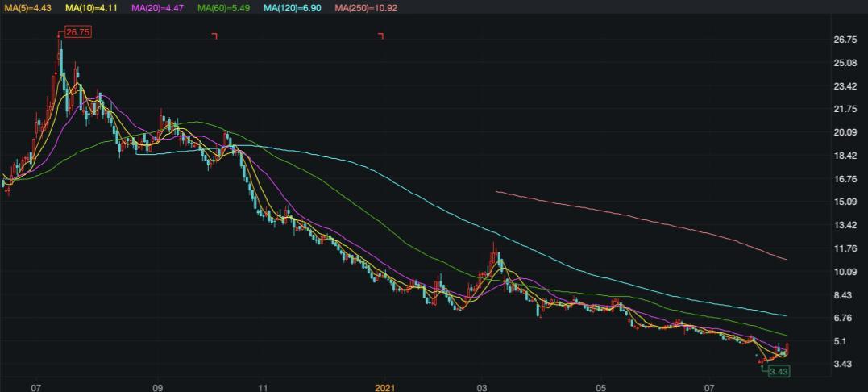
Task: Select the MA(10)=4.11 moving average label
Action: click(91, 7)
